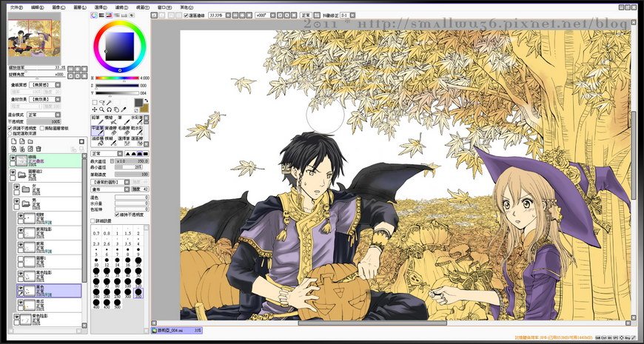Create a new layer folder icon
The height and width of the screenshot is (344, 644).
(30, 141)
